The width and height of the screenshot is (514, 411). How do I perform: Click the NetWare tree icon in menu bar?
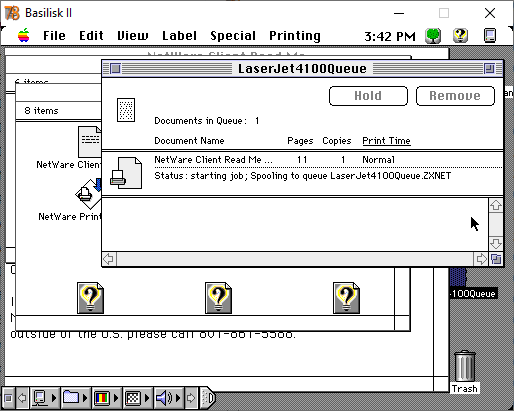coord(433,36)
